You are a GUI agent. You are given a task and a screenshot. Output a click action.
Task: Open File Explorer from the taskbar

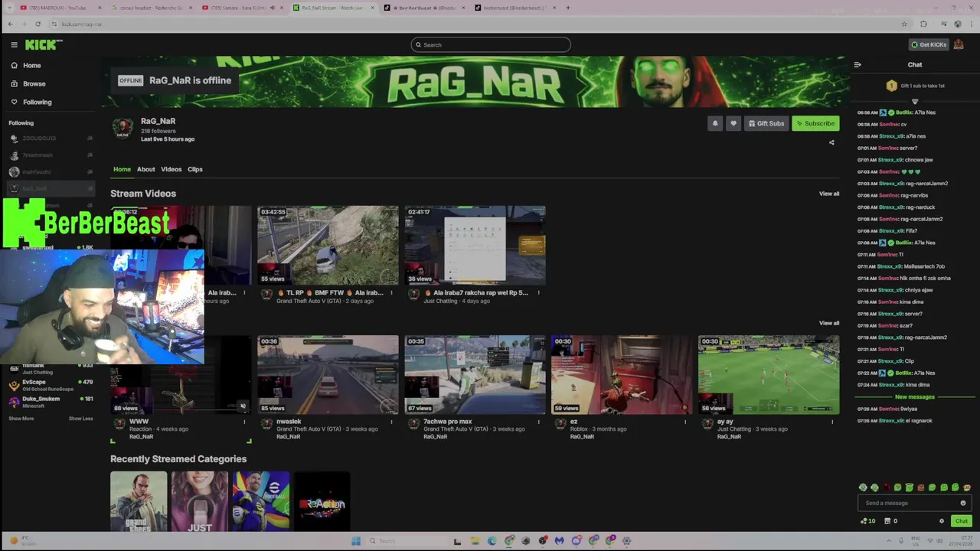coord(475,541)
